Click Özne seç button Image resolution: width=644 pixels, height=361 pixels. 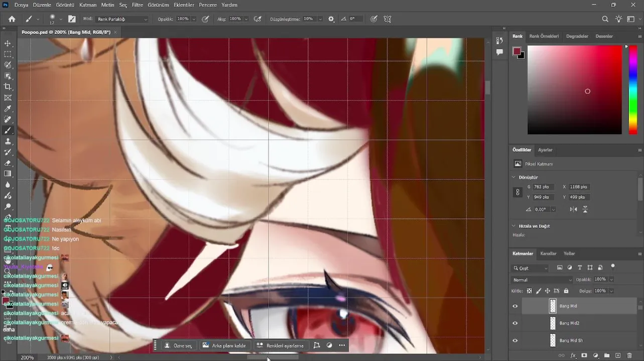(178, 345)
